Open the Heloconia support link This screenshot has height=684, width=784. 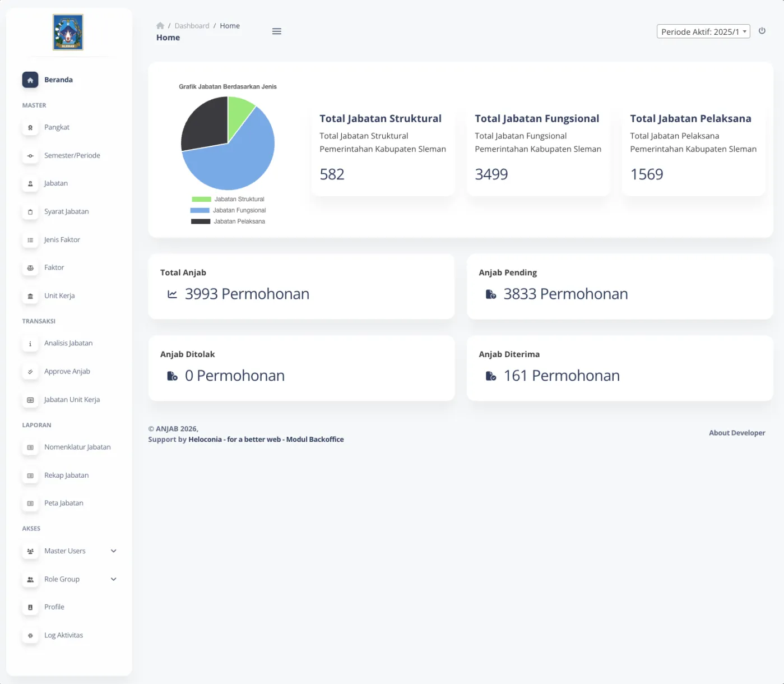point(205,440)
